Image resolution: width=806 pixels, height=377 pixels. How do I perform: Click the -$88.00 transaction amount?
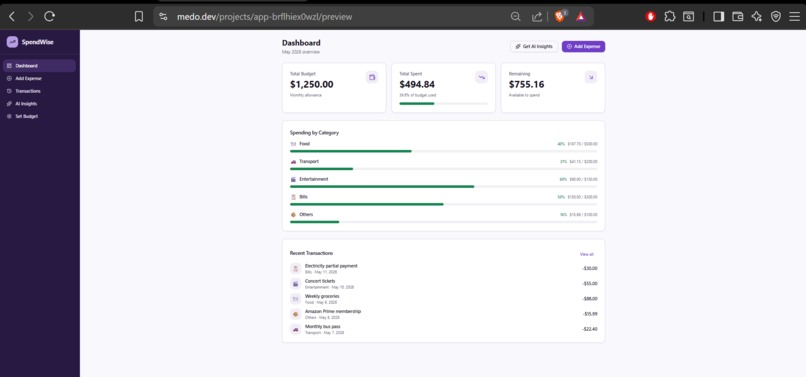point(590,299)
